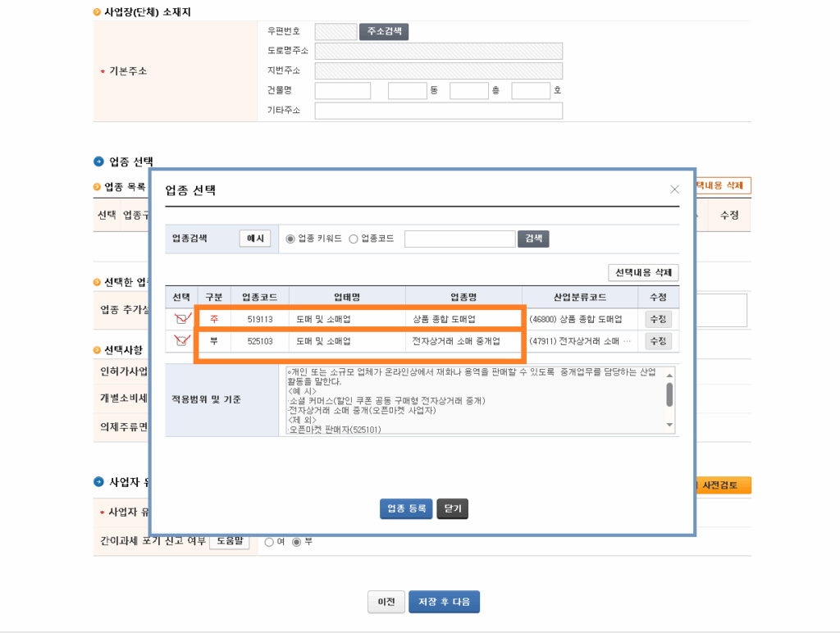Click the 예시 button
Viewport: 840px width, 633px height.
coord(255,239)
